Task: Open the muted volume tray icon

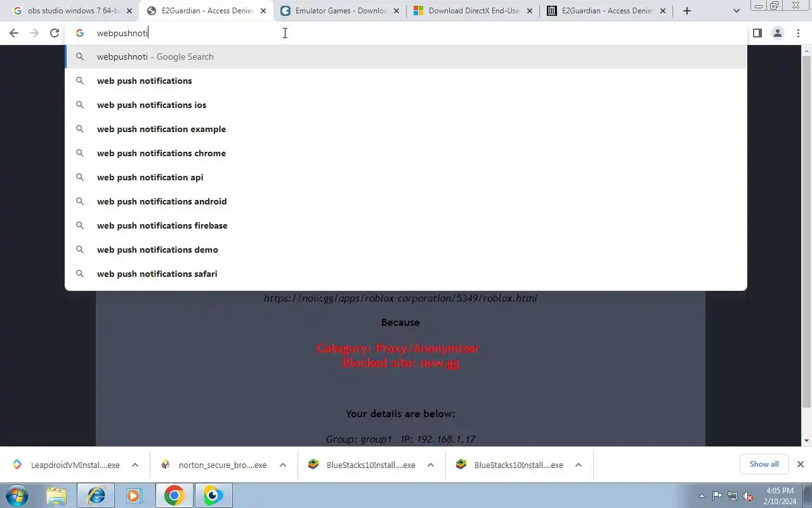Action: [x=748, y=496]
